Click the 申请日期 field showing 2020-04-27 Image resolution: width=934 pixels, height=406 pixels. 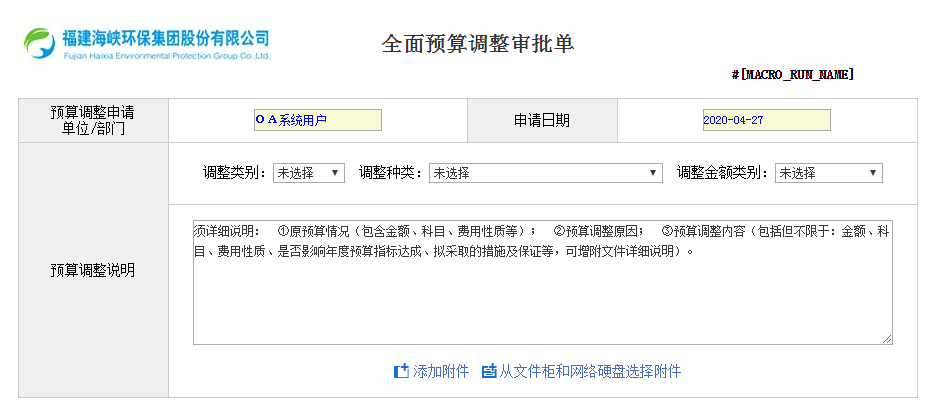click(x=765, y=120)
